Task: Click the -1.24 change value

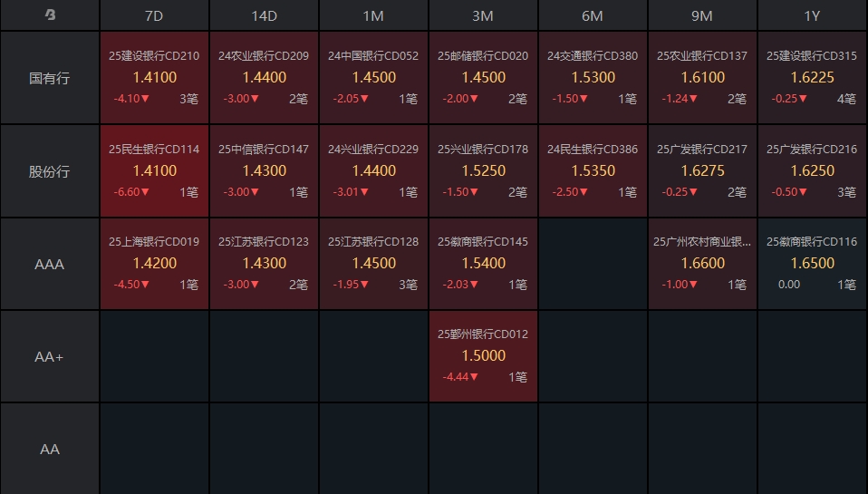Action: point(680,99)
